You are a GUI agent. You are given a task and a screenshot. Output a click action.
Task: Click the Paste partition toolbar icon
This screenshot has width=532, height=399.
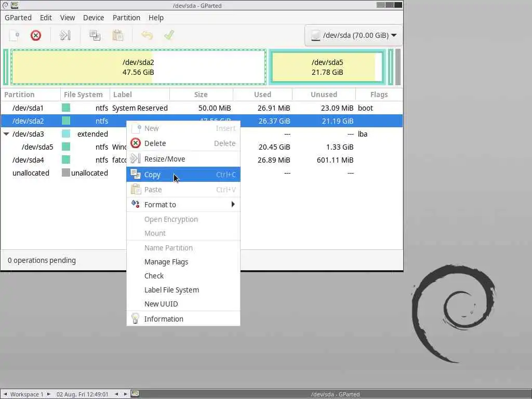click(118, 35)
